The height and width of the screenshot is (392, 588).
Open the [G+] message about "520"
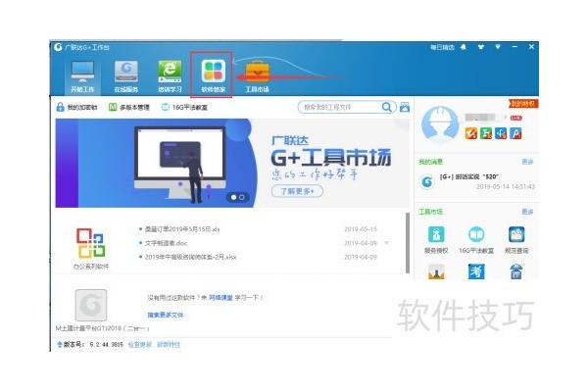pyautogui.click(x=469, y=176)
